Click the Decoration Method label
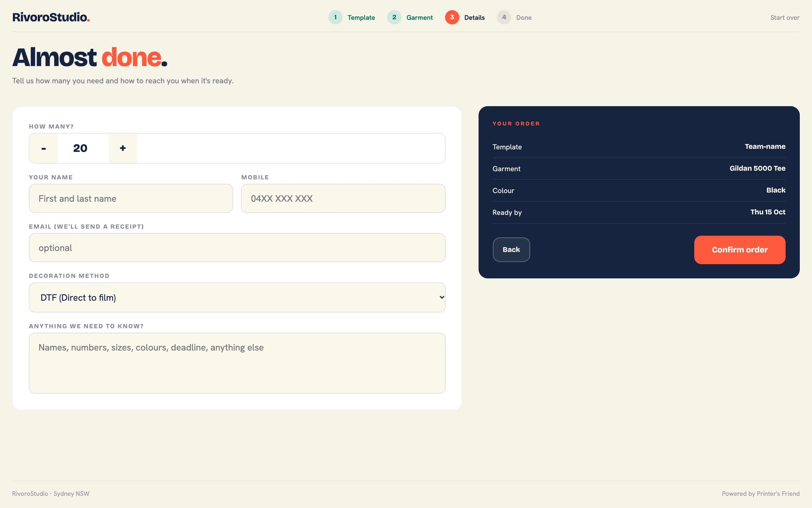812x508 pixels. click(69, 276)
